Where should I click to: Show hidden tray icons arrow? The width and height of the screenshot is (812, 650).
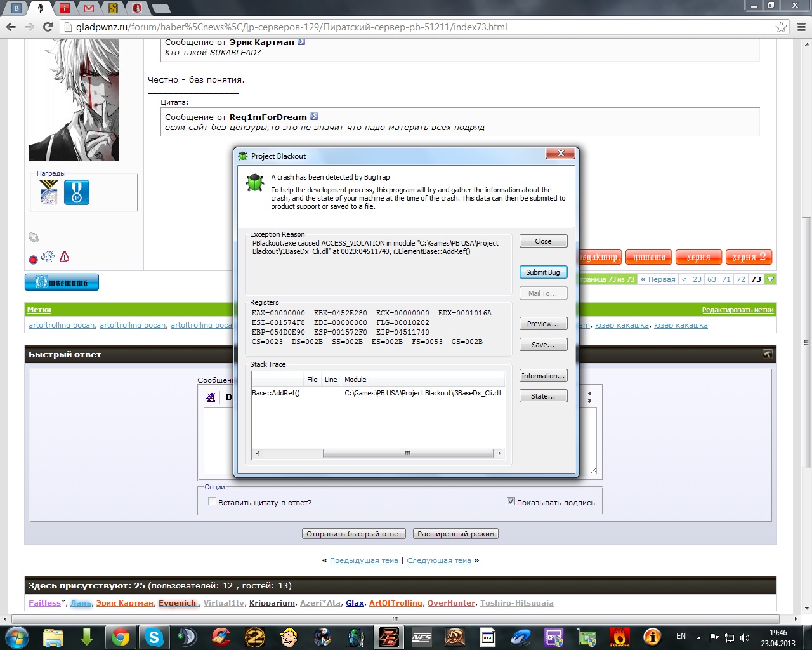[698, 637]
